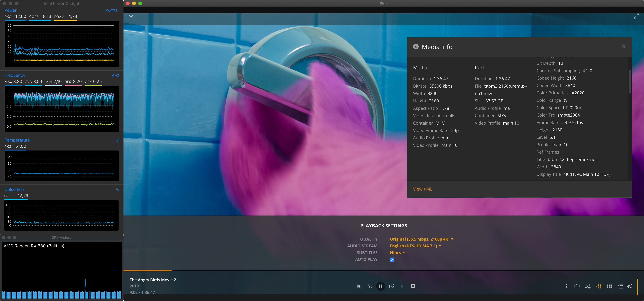Skip forward 30 seconds
The width and height of the screenshot is (644, 301).
(x=391, y=286)
